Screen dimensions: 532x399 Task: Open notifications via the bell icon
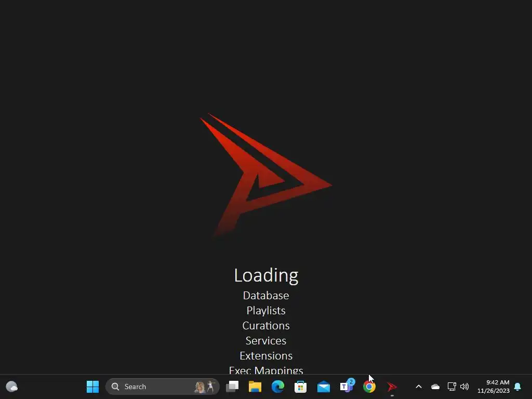pos(518,387)
